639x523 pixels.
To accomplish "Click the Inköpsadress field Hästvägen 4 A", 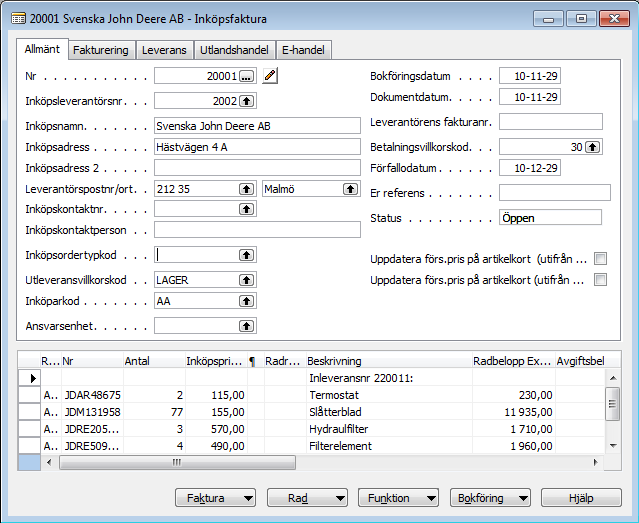I will (x=258, y=147).
